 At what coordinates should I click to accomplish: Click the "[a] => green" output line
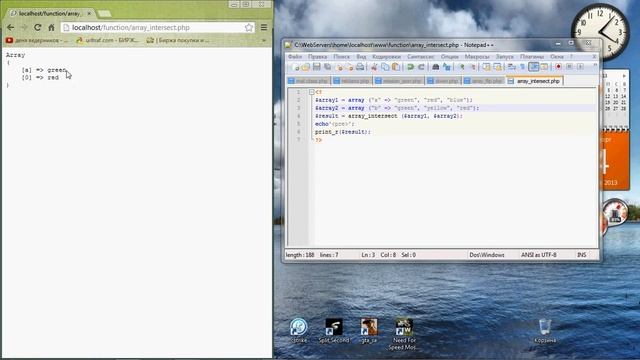(x=44, y=70)
